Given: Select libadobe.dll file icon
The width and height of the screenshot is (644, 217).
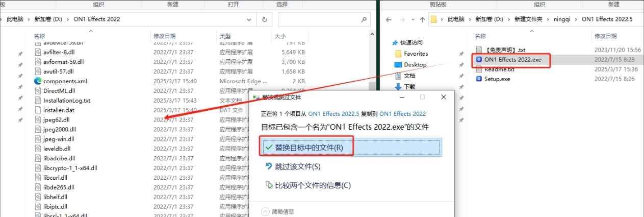Looking at the screenshot, I should [x=38, y=158].
